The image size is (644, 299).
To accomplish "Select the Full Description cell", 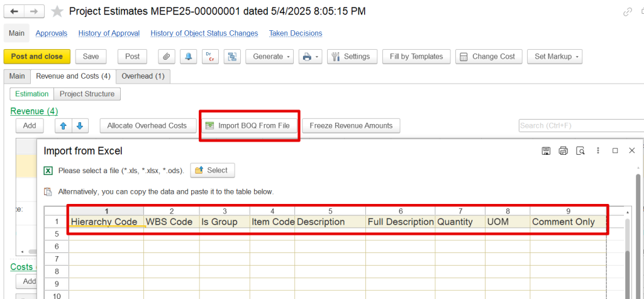I will tap(401, 222).
